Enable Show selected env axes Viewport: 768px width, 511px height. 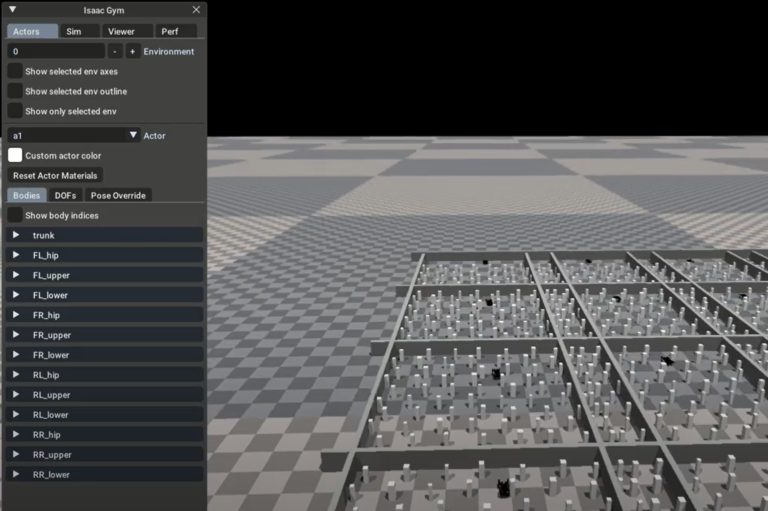(15, 71)
